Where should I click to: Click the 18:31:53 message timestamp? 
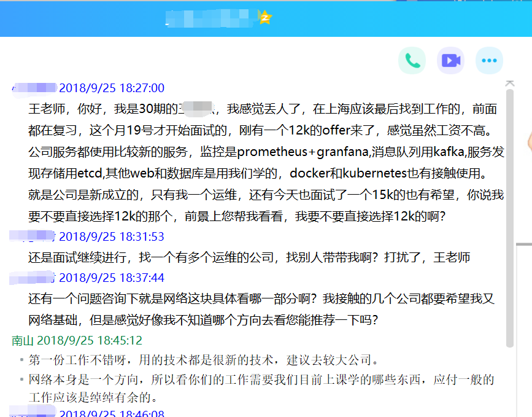(x=112, y=236)
